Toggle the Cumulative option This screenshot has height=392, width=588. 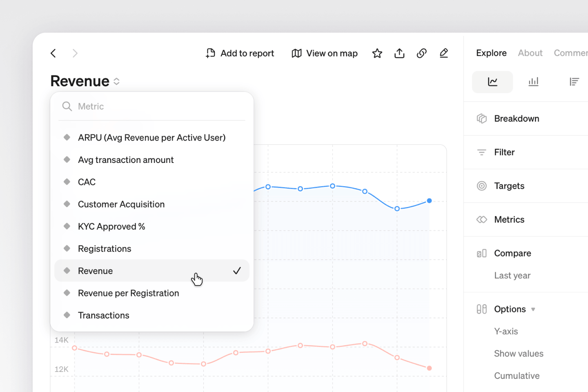click(x=517, y=376)
